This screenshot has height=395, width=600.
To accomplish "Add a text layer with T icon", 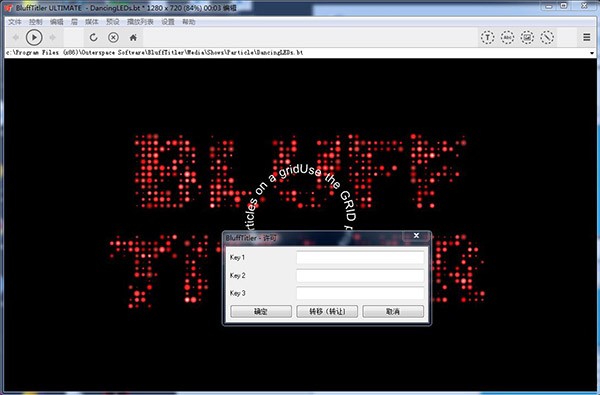I will (488, 38).
